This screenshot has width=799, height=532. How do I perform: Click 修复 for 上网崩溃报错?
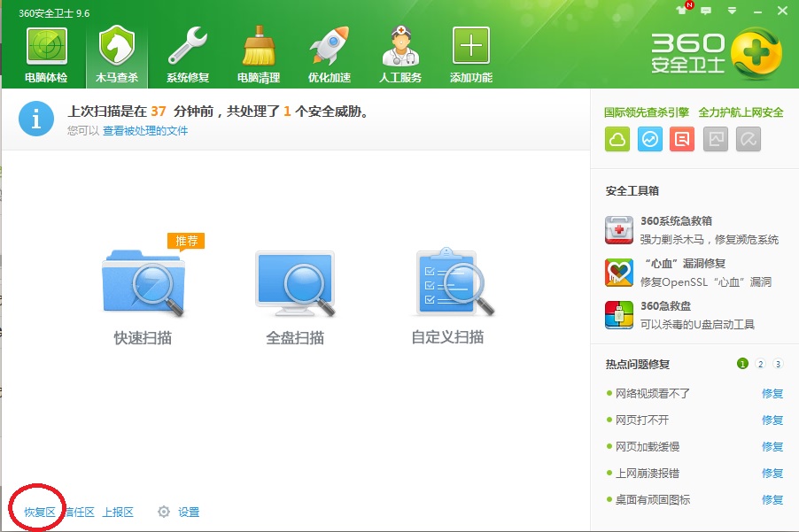(x=772, y=473)
